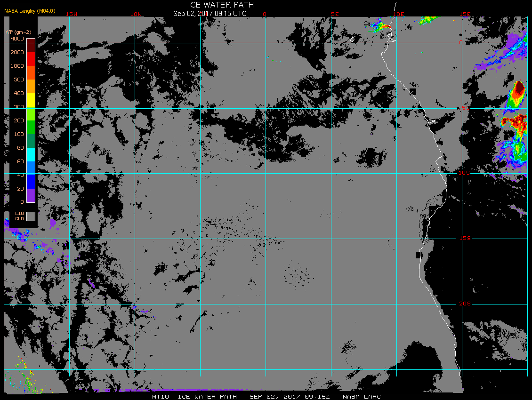Screen dimensions: 532x400
Task: Click the 'MT10' footer text
Action: coord(161,397)
